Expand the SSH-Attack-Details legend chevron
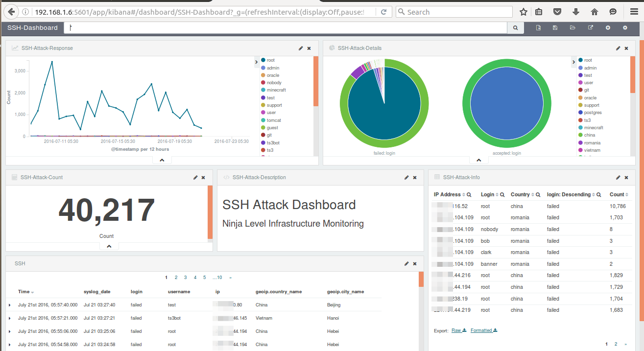This screenshot has height=351, width=644. [x=573, y=62]
